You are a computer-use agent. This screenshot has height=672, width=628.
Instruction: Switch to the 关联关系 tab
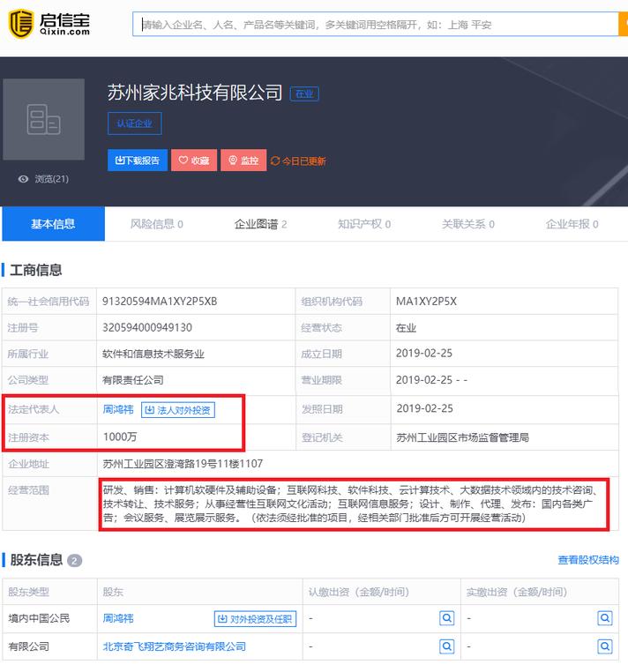click(468, 224)
